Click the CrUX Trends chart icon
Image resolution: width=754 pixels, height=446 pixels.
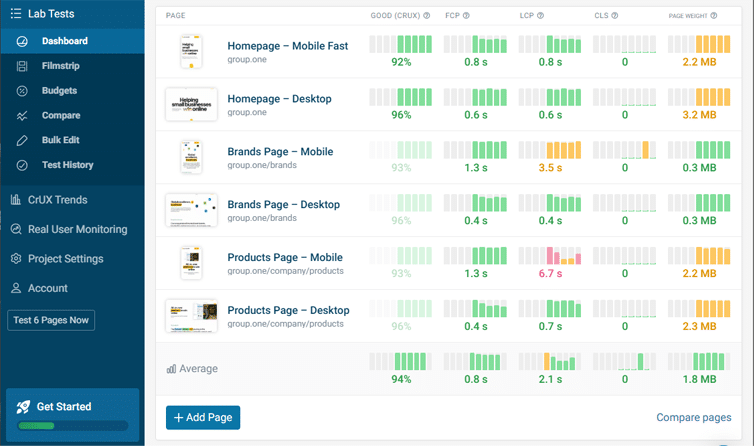(16, 200)
